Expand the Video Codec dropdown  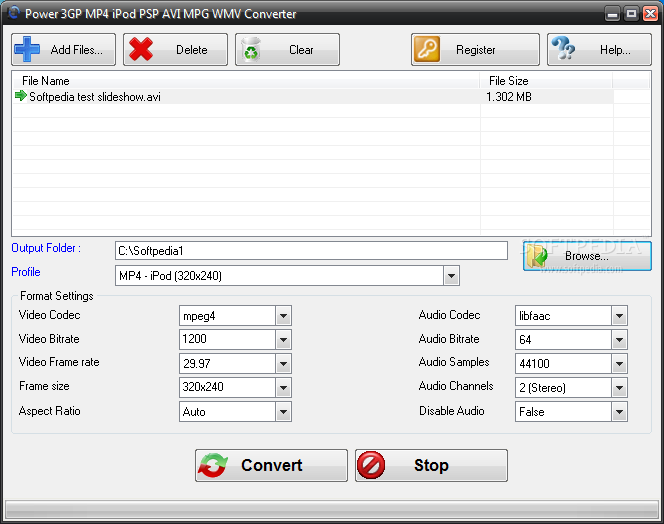tap(283, 316)
